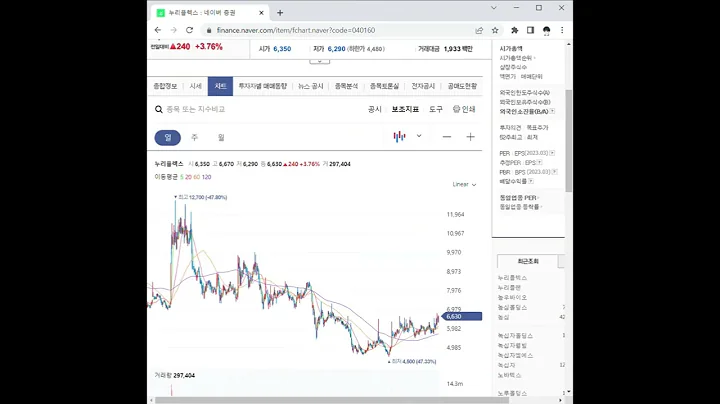Viewport: 720px width, 404px height.
Task: Share this page via the share icon
Action: [479, 30]
